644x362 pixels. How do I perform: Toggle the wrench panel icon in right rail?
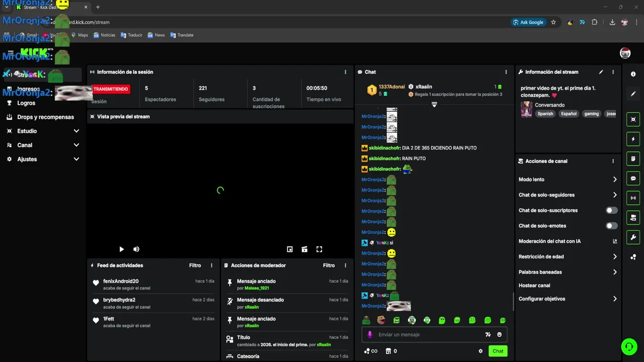[633, 237]
